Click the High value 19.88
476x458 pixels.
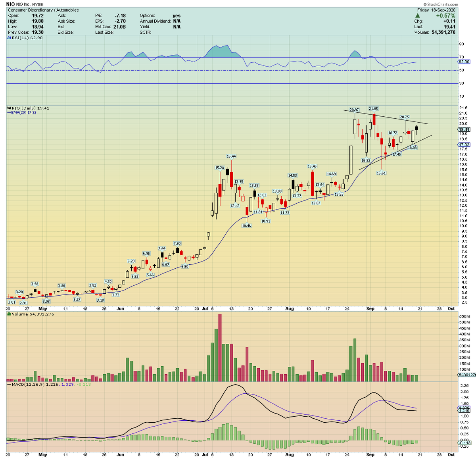(38, 21)
